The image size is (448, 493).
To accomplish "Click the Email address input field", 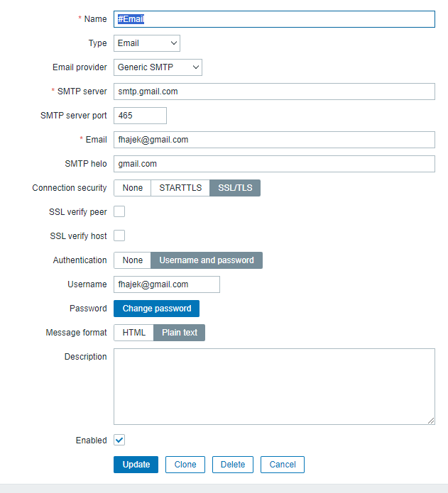I will click(273, 140).
